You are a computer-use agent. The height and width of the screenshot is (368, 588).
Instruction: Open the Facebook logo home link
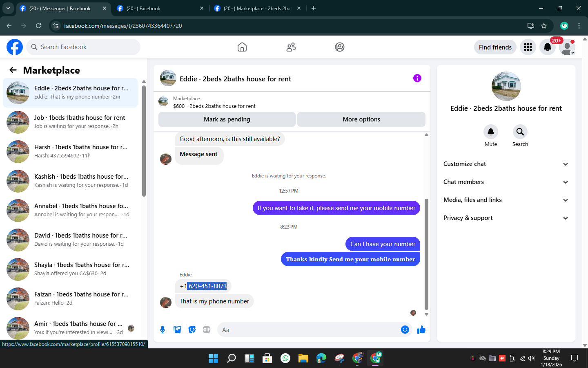click(x=15, y=47)
